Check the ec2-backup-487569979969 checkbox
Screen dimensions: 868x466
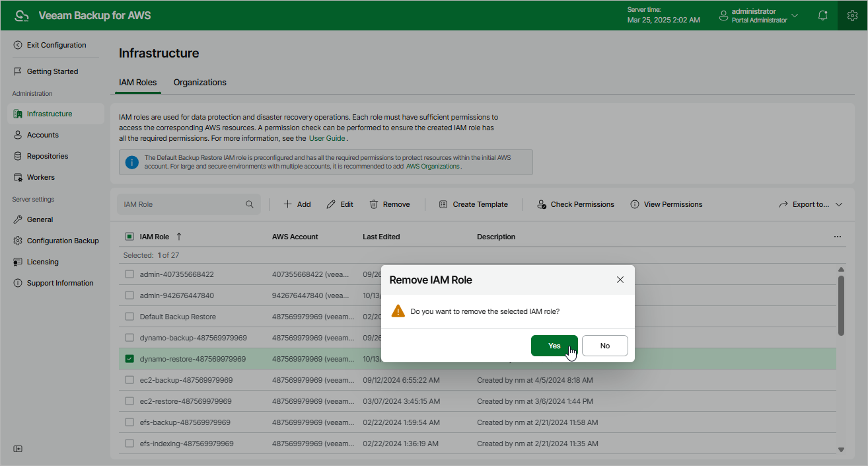coord(129,380)
